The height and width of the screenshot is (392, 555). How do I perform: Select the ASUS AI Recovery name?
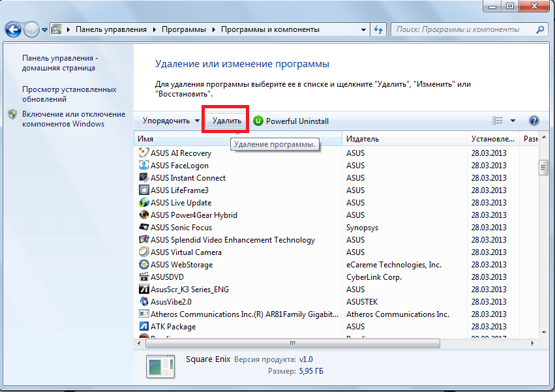coord(181,153)
